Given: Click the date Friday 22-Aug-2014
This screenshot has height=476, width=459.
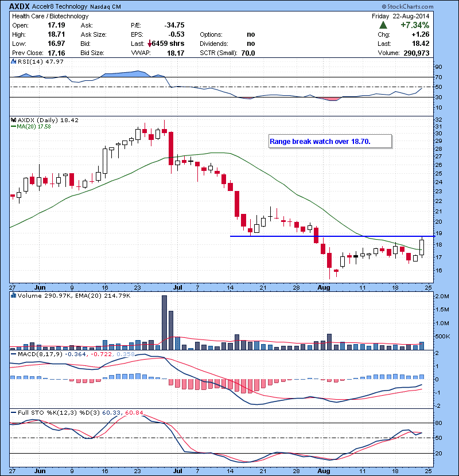Looking at the screenshot, I should (x=400, y=16).
